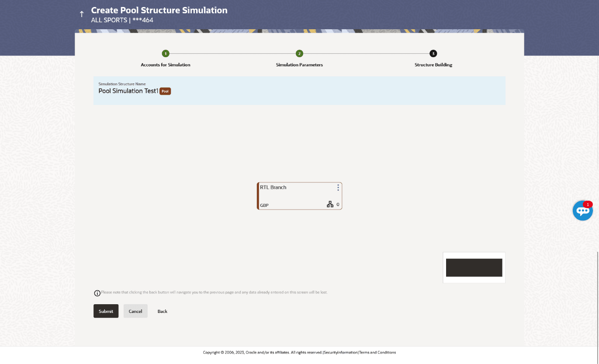The width and height of the screenshot is (599, 364).
Task: Click the Pool Simulation Test1 structure name
Action: pos(128,91)
